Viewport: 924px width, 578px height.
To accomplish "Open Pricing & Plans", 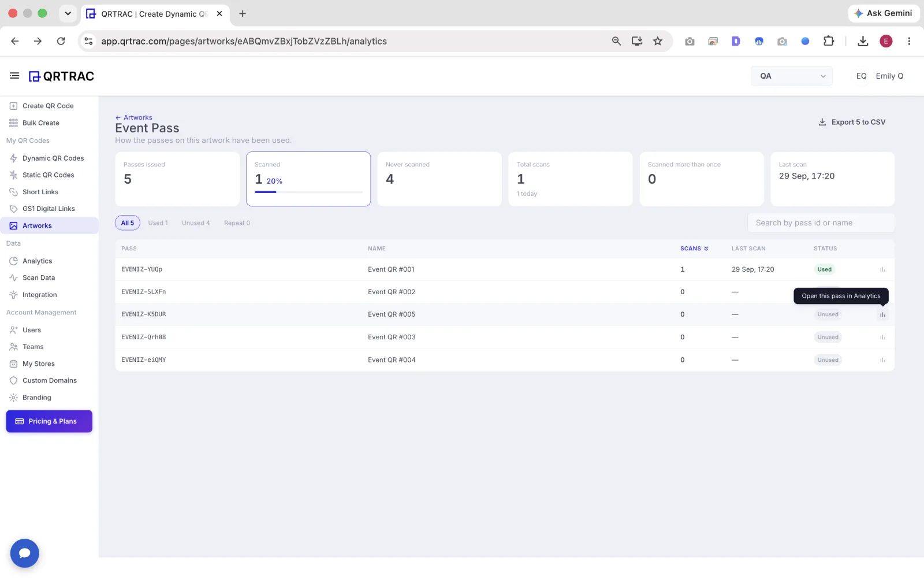I will click(49, 421).
